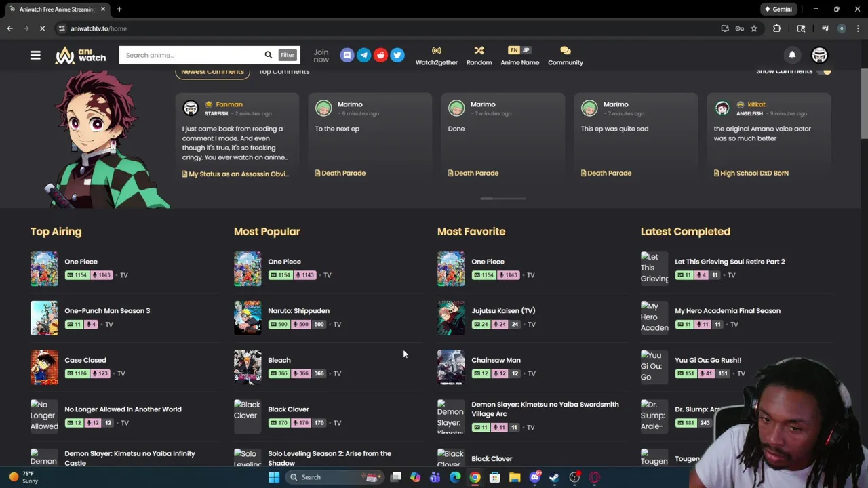This screenshot has width=868, height=488.
Task: Toggle the Show Comments switch
Action: [x=823, y=71]
